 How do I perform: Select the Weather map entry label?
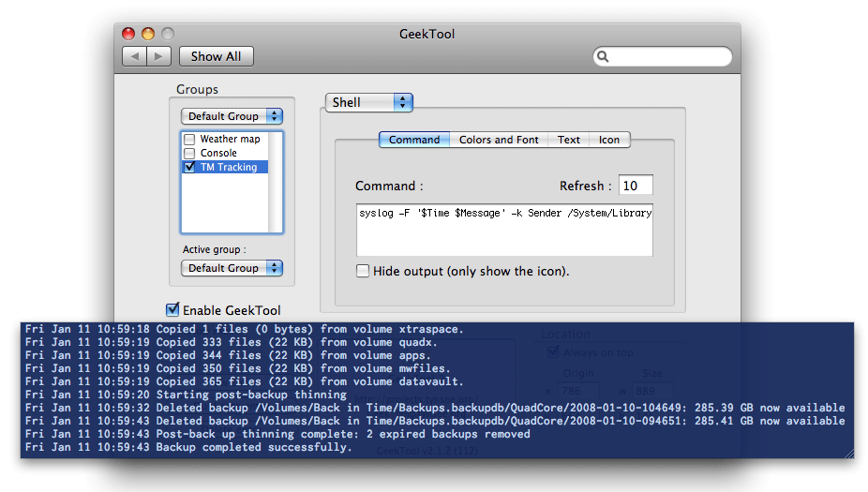coord(230,139)
